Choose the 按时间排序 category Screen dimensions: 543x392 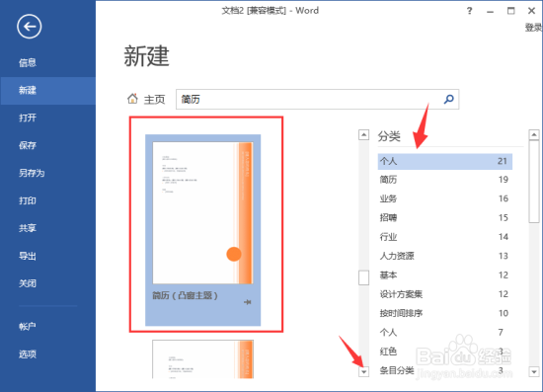445,313
